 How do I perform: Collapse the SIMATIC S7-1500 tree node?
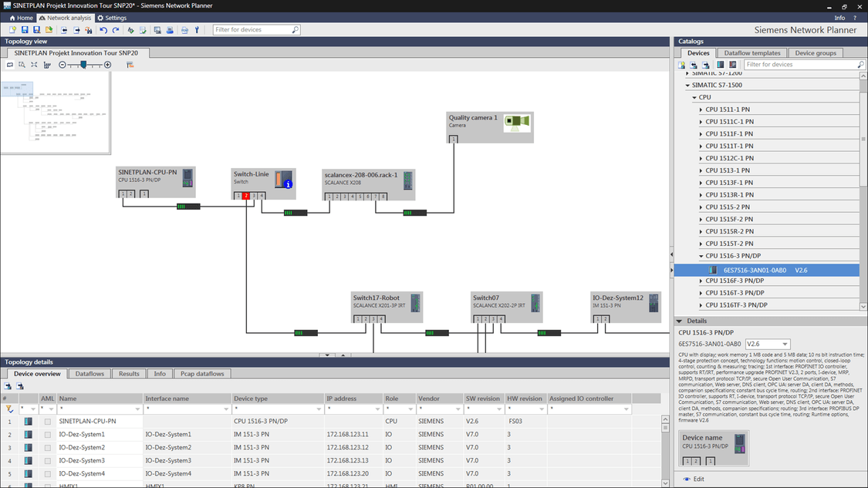coord(687,86)
